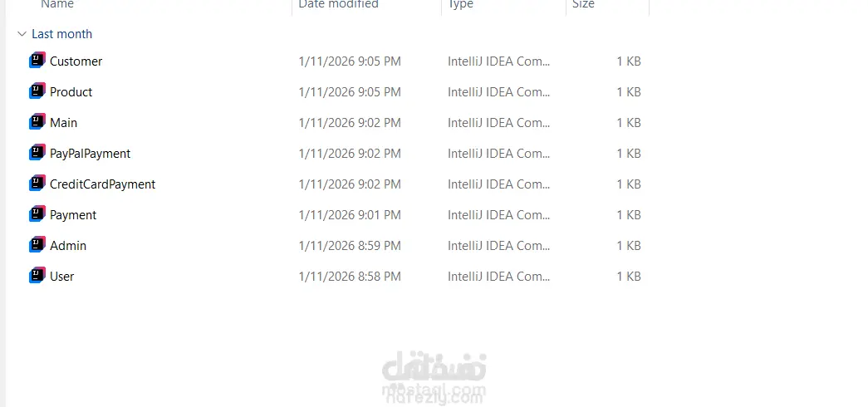Click the User file's IntelliJ icon
The height and width of the screenshot is (407, 868).
pyautogui.click(x=37, y=276)
